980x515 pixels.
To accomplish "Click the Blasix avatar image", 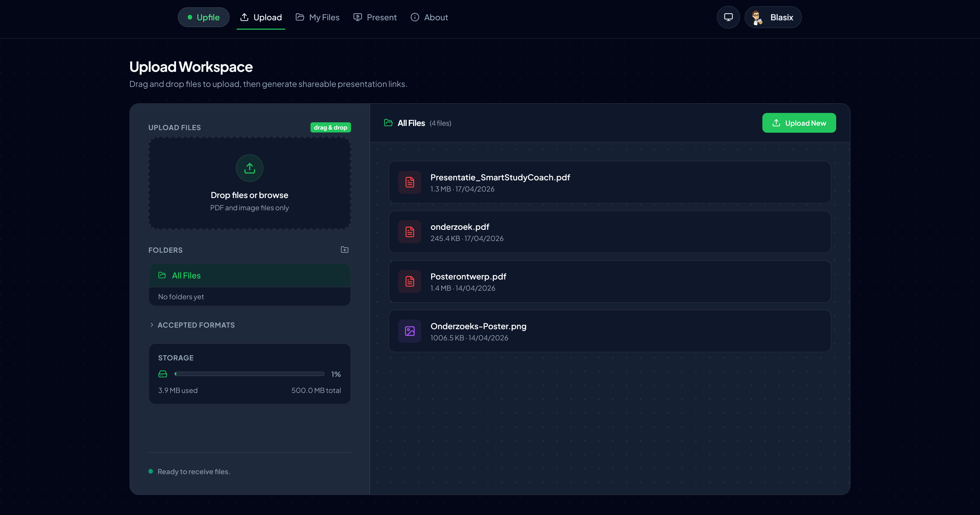I will 757,17.
